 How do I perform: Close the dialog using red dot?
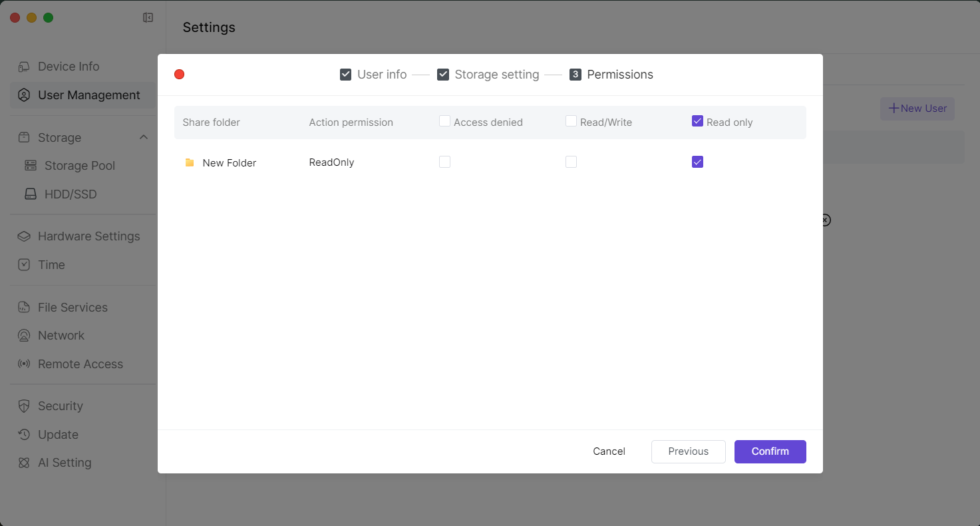tap(179, 75)
